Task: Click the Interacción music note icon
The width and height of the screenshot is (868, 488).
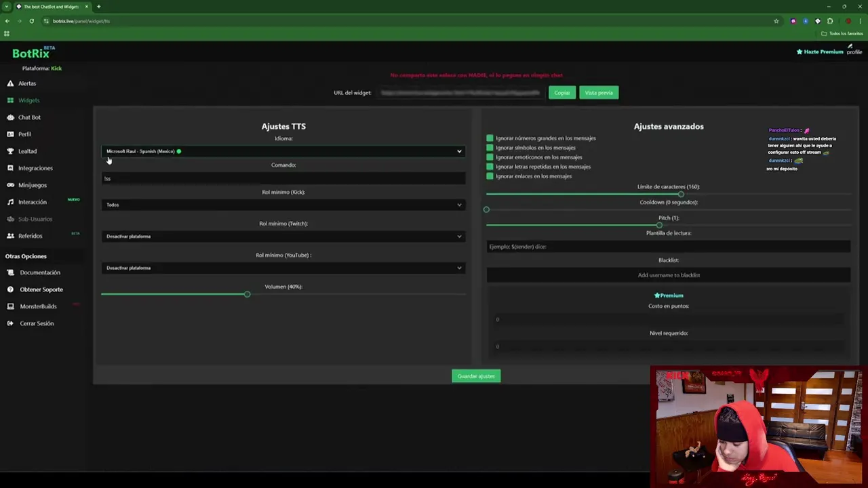Action: (10, 202)
